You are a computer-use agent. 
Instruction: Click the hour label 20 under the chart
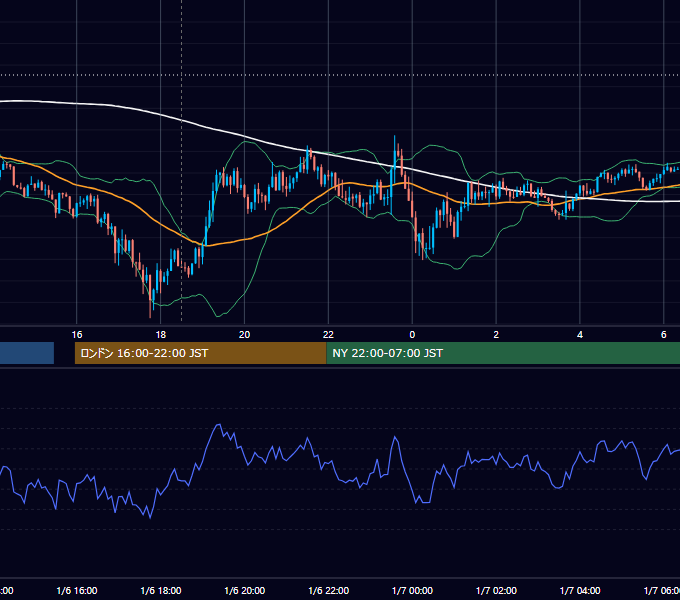245,335
